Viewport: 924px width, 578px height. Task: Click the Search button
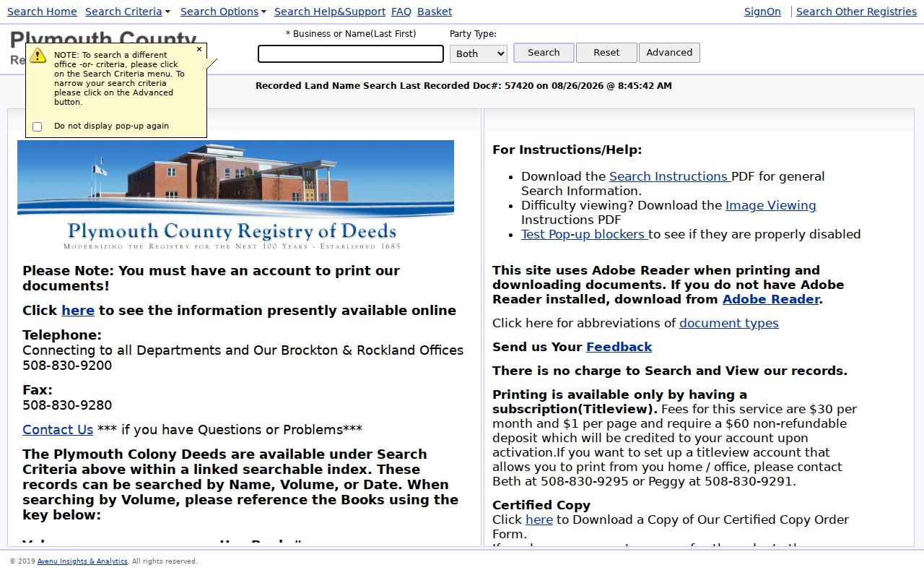tap(544, 53)
